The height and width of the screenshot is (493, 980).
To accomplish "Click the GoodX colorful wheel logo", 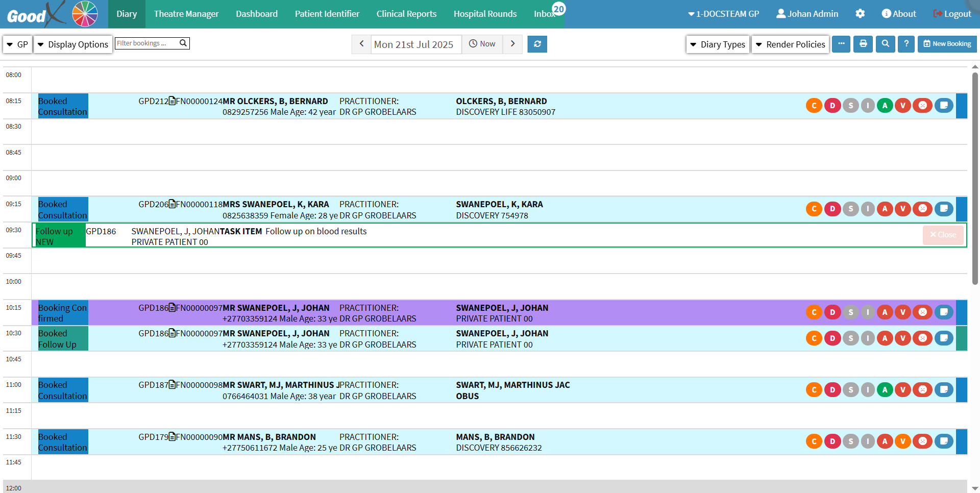I will [x=85, y=14].
